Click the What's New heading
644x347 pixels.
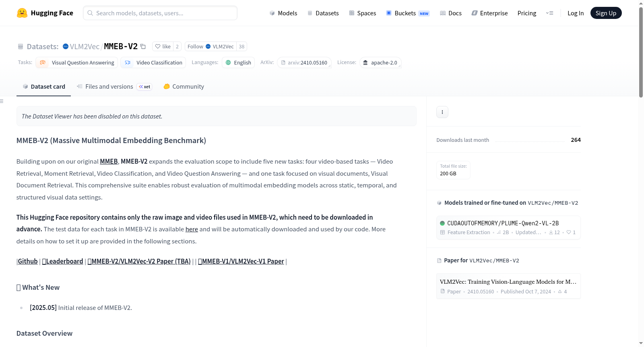tap(38, 287)
